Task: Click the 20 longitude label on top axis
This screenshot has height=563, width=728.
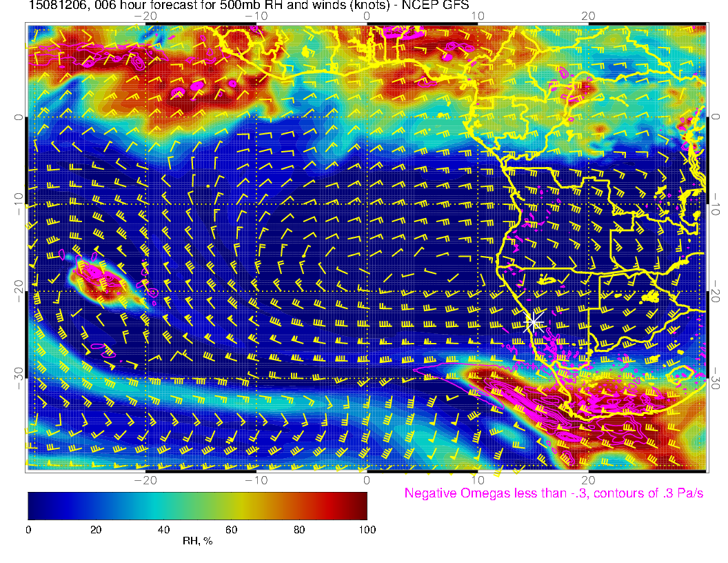Action: point(588,16)
